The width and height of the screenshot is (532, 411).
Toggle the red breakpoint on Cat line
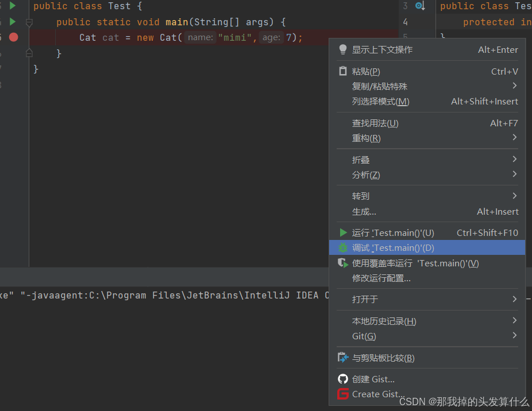[14, 37]
